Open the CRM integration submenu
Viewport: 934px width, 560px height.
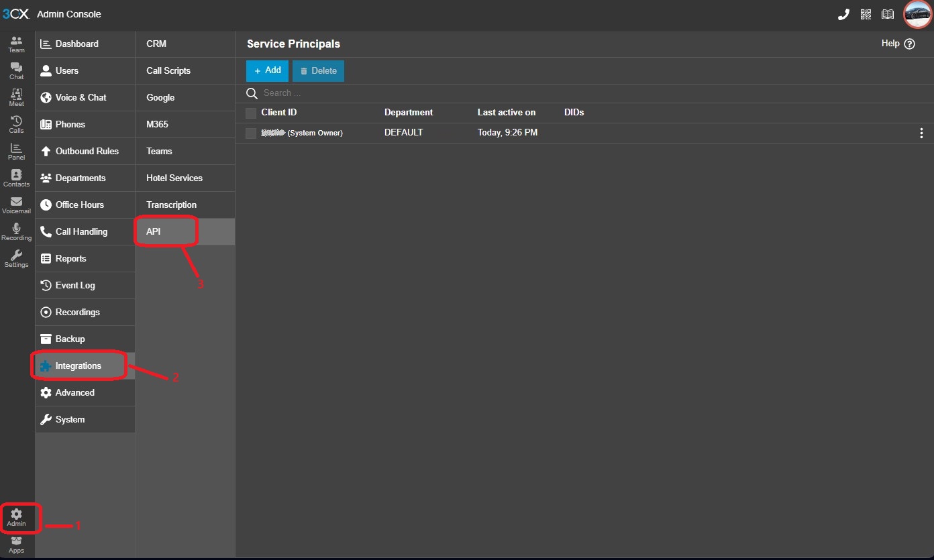pyautogui.click(x=185, y=44)
